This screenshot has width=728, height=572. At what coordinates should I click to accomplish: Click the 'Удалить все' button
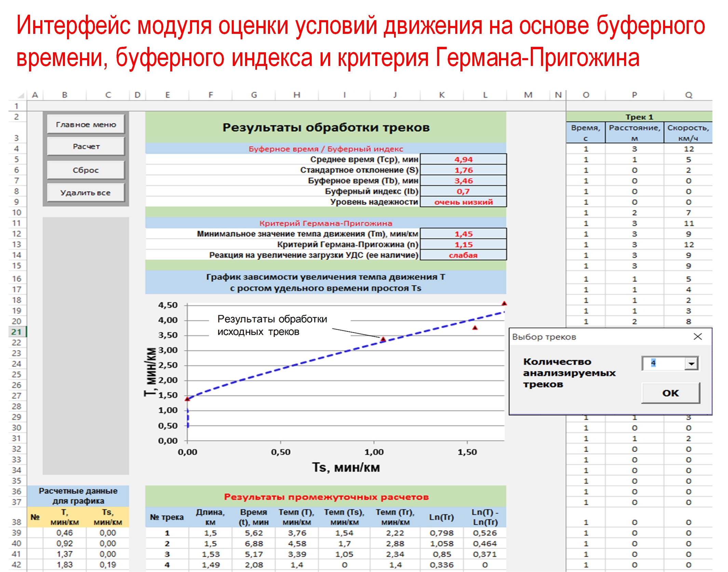pyautogui.click(x=86, y=192)
